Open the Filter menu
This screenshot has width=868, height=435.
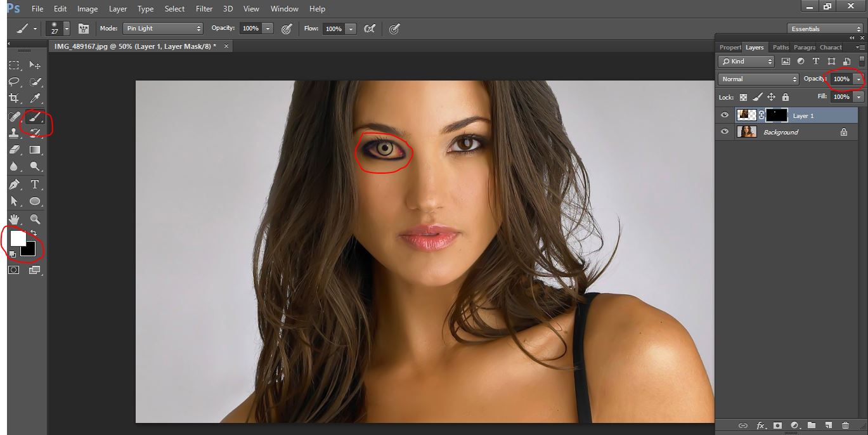[204, 9]
